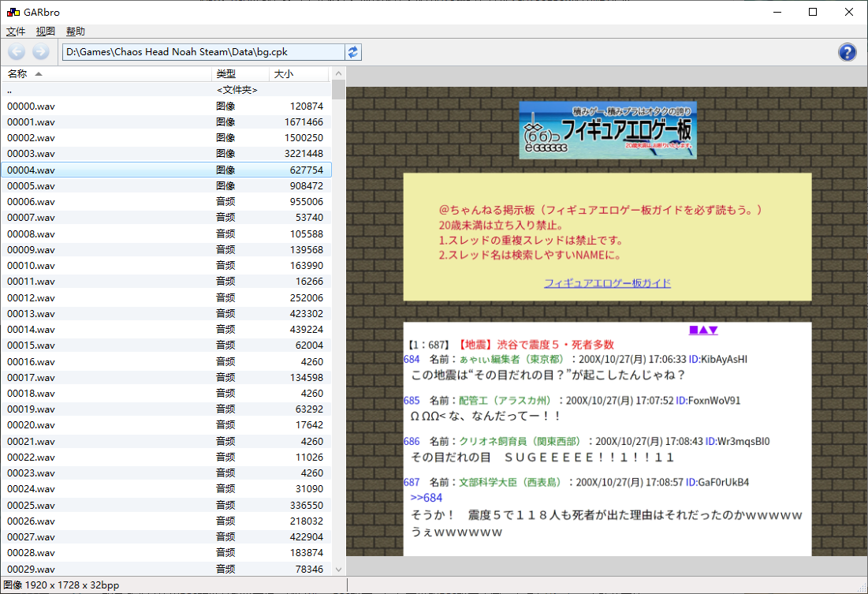Select audio file 00026.wav

point(166,521)
